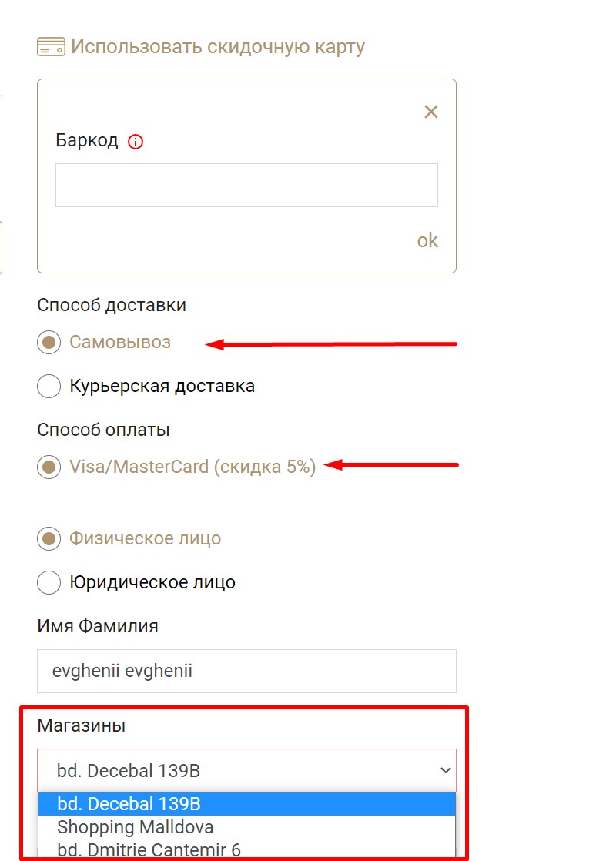Click the Магазины select box showing Decebal

click(246, 770)
